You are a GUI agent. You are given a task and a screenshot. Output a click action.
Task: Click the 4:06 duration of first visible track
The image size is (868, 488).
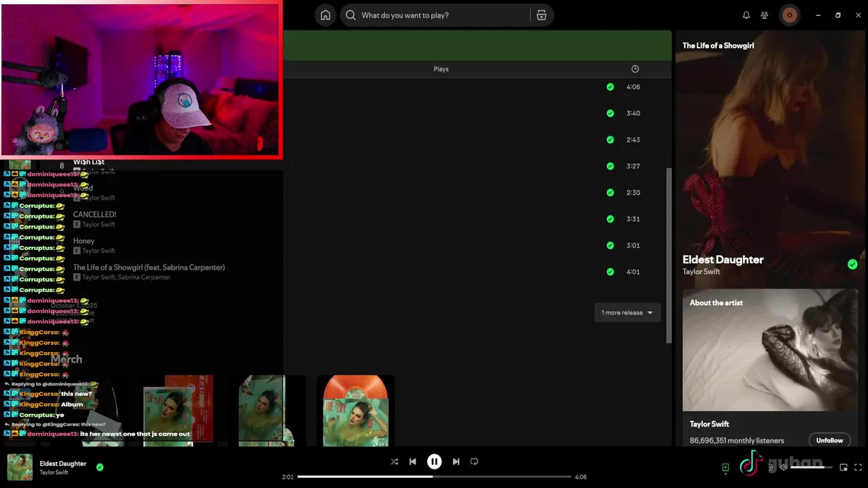(x=633, y=87)
